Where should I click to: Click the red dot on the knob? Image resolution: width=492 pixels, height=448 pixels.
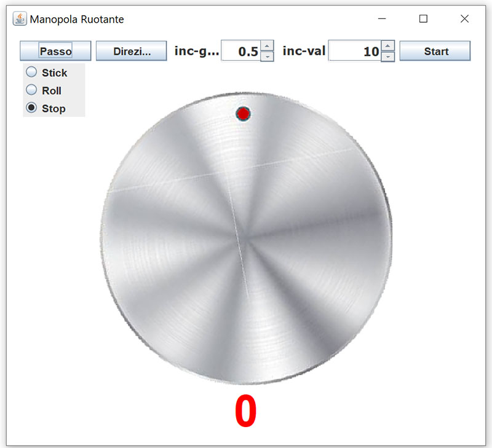pos(243,114)
